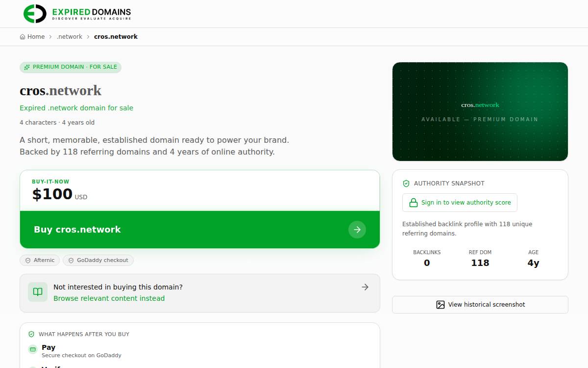The image size is (588, 368).
Task: Click 'Not interested in buying this domain?' text
Action: click(118, 287)
